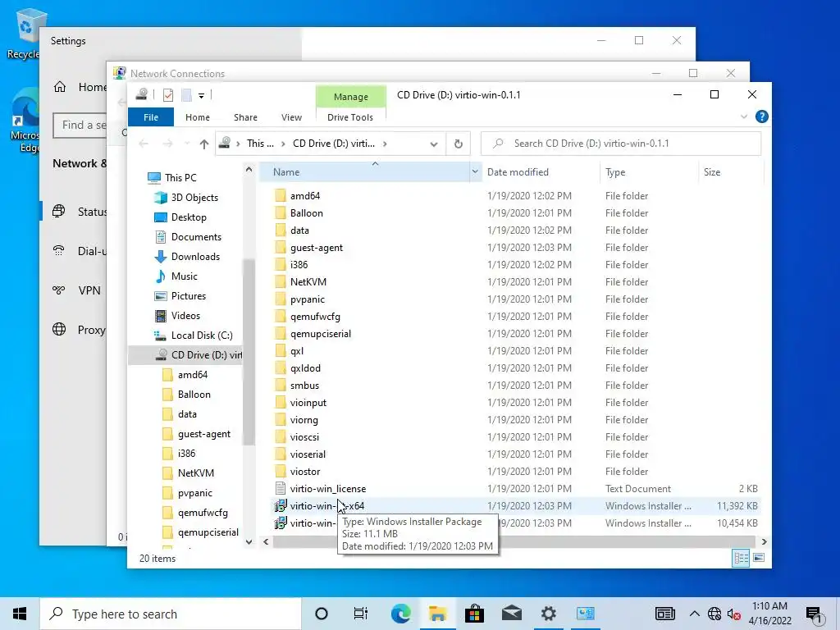Open the File menu tab
The width and height of the screenshot is (840, 630).
pyautogui.click(x=151, y=117)
